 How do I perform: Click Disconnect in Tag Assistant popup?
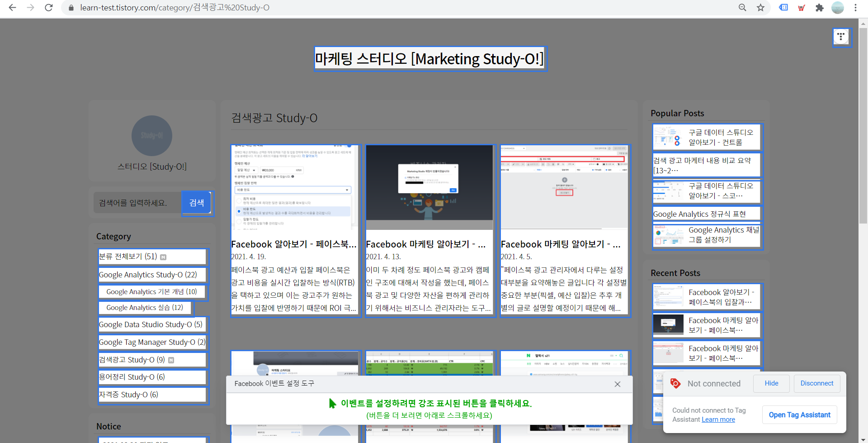click(x=817, y=383)
